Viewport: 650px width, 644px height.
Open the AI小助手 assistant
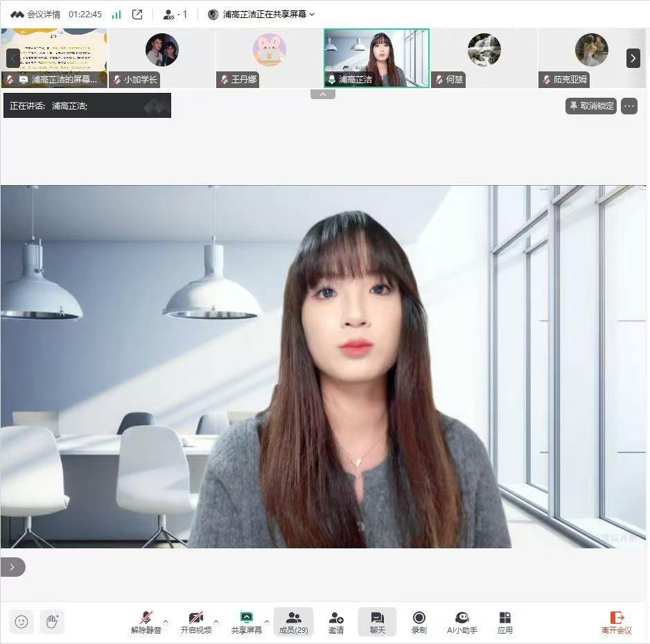(x=462, y=622)
